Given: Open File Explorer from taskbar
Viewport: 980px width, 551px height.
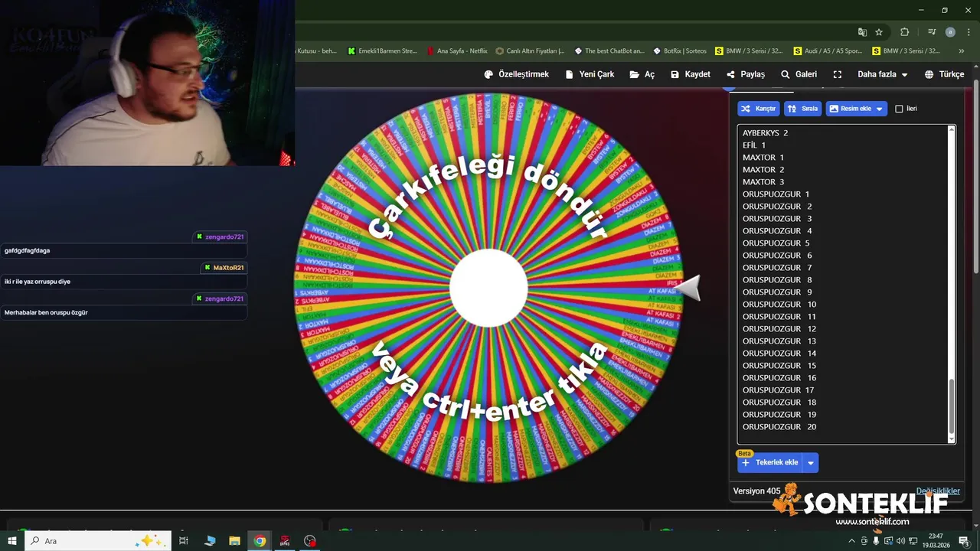Looking at the screenshot, I should pos(234,540).
